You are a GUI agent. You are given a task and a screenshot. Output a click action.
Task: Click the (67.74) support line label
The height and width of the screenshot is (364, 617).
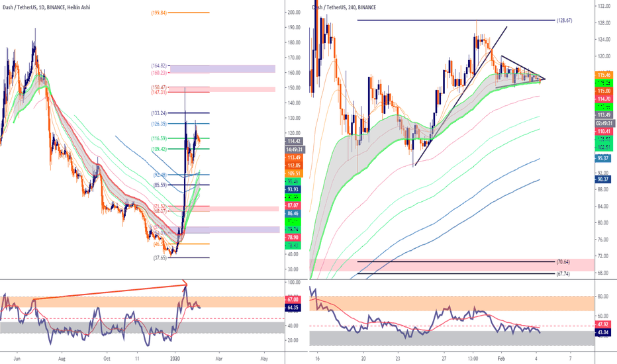563,273
